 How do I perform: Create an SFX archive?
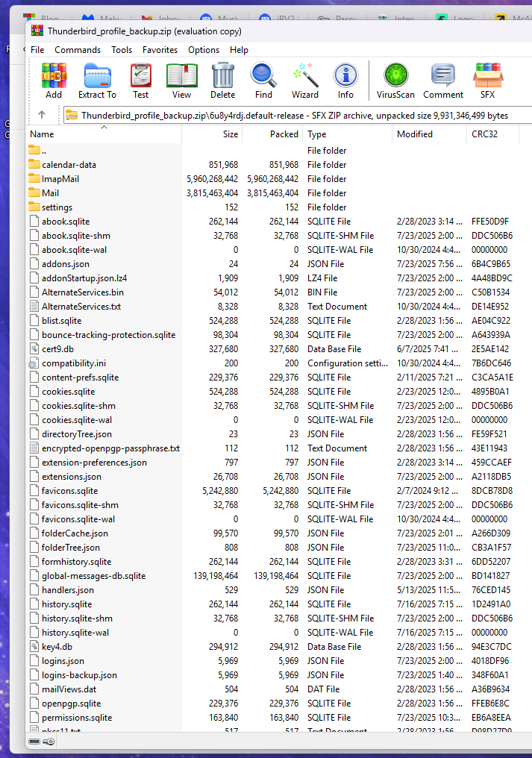tap(487, 81)
